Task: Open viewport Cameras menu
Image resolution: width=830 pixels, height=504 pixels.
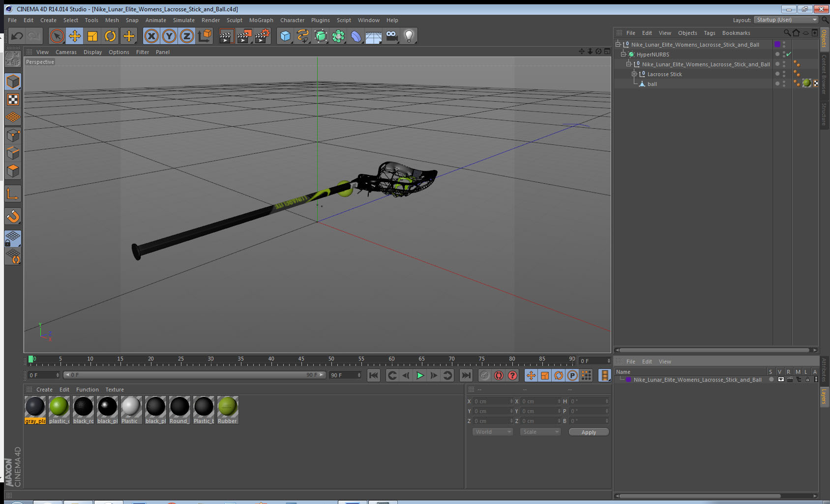Action: 66,52
